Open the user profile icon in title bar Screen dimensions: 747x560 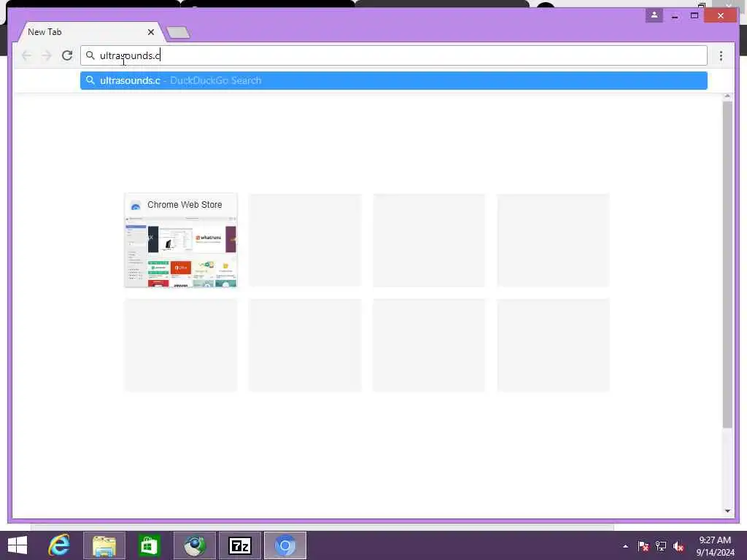click(654, 15)
